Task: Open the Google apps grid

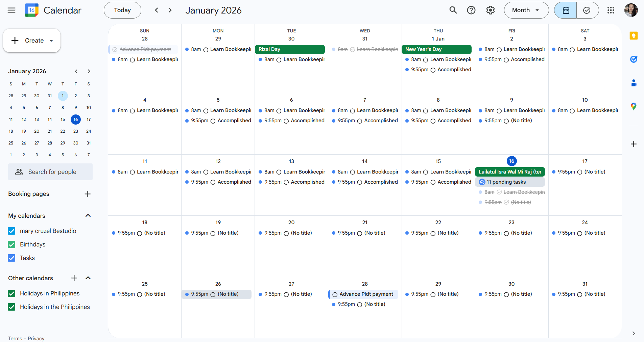Action: click(611, 10)
